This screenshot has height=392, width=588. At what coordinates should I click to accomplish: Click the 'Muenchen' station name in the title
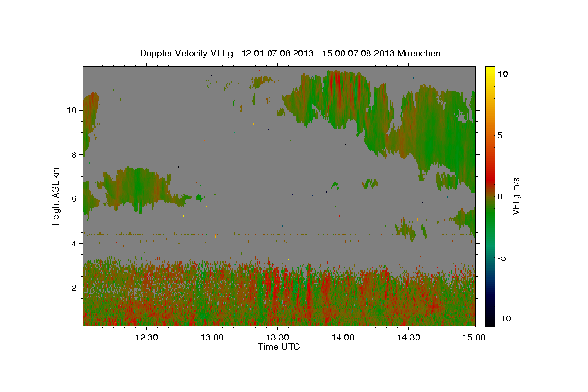[419, 53]
